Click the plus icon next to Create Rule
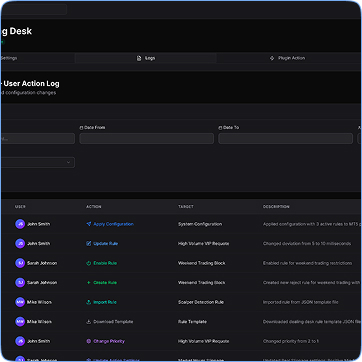This screenshot has width=362, height=362. (x=89, y=283)
